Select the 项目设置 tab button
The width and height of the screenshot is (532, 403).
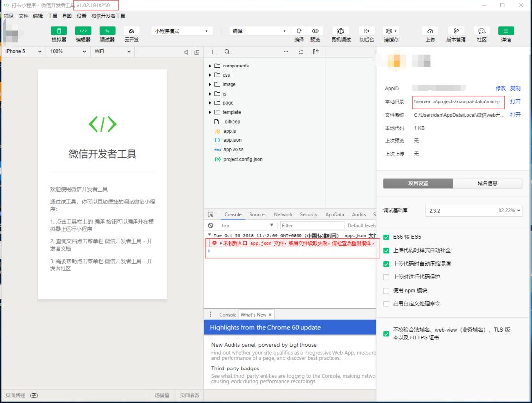(x=418, y=184)
